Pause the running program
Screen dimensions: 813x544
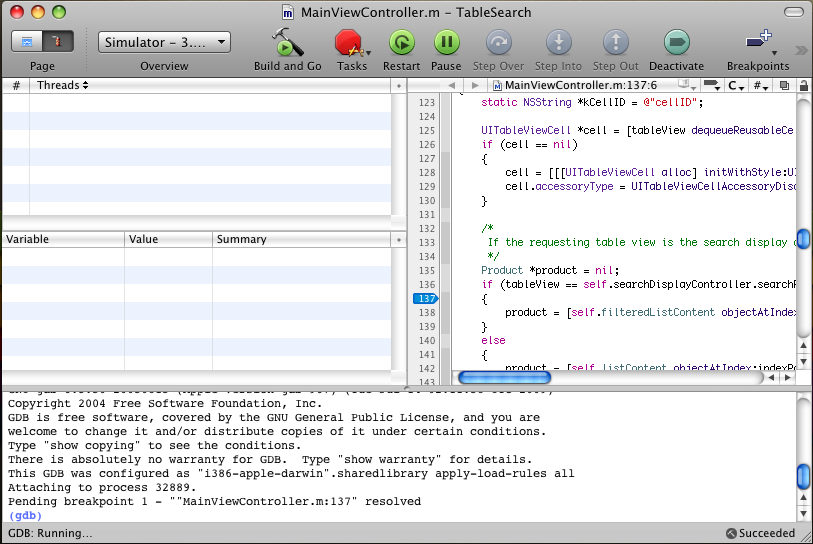coord(446,43)
